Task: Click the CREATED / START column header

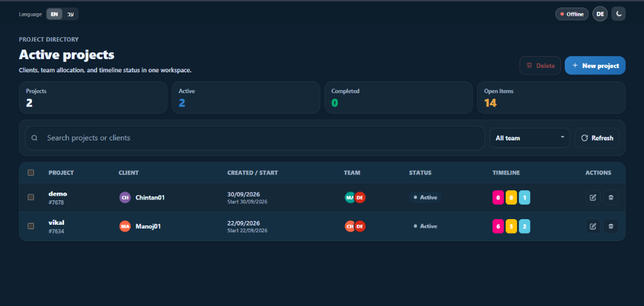Action: click(x=253, y=173)
